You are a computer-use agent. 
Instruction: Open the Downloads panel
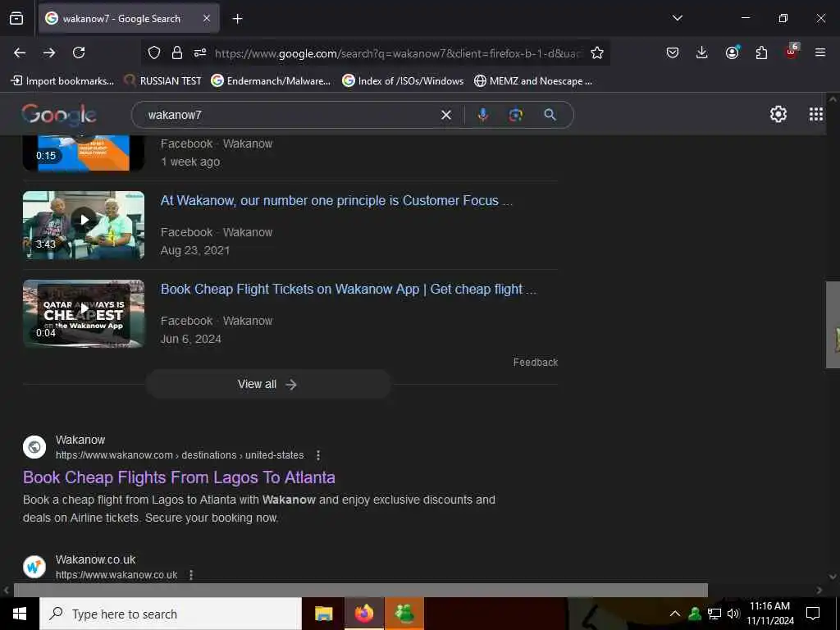click(x=702, y=52)
